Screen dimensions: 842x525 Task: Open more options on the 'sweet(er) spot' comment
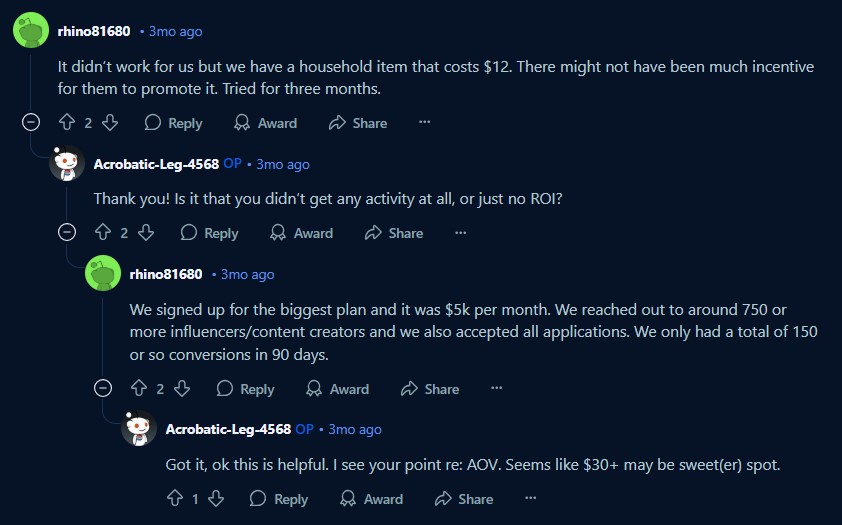pyautogui.click(x=531, y=498)
